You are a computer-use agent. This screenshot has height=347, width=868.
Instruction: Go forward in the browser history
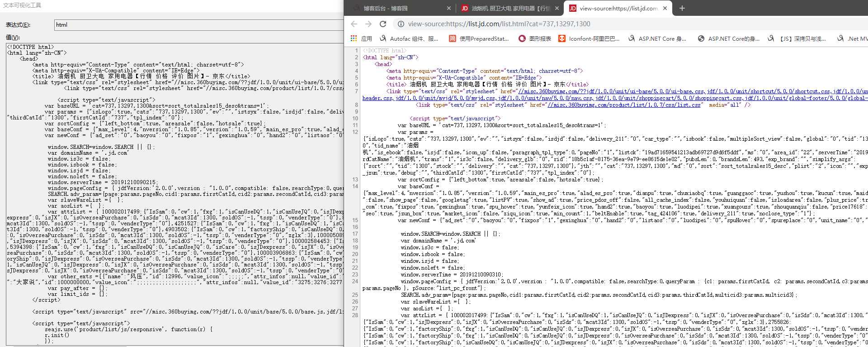[x=368, y=24]
